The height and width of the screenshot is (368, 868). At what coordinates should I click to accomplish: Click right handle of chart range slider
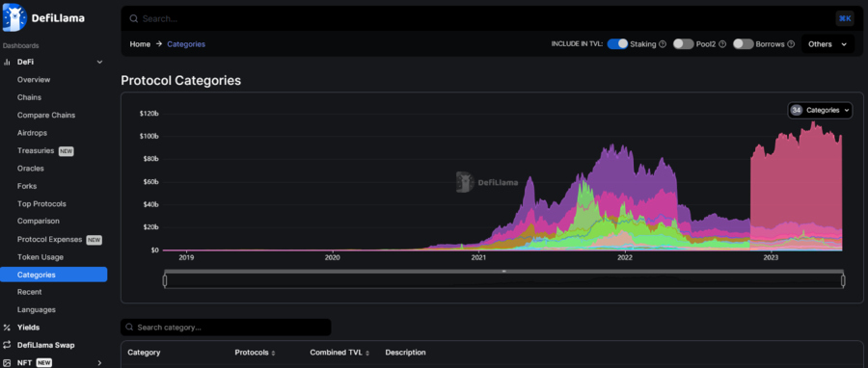[x=843, y=280]
